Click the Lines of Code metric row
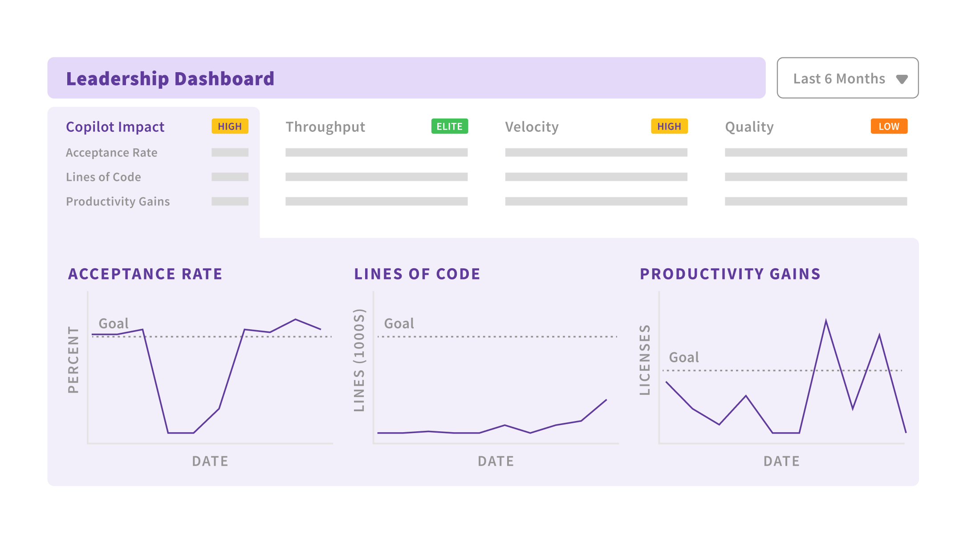This screenshot has height=540, width=980. 103,177
